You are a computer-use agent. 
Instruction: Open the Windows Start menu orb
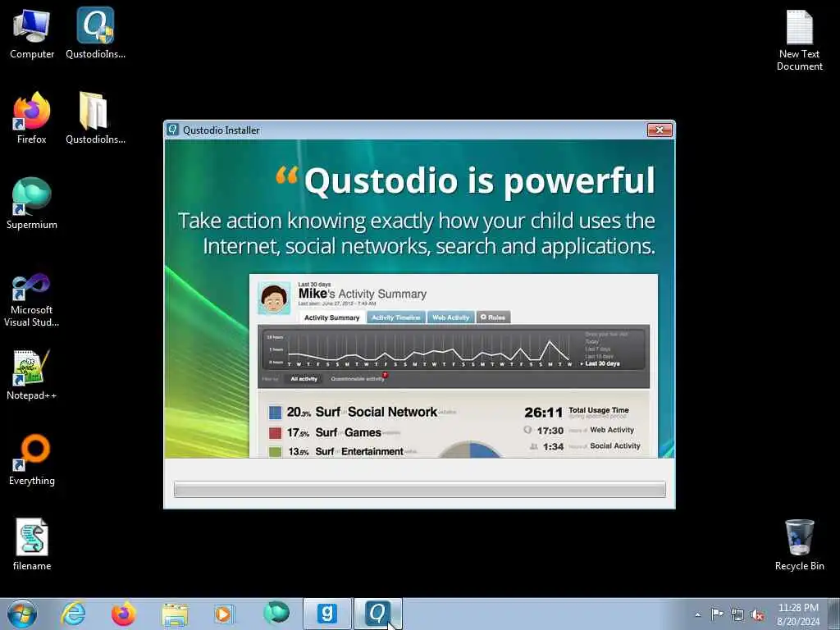click(x=22, y=614)
